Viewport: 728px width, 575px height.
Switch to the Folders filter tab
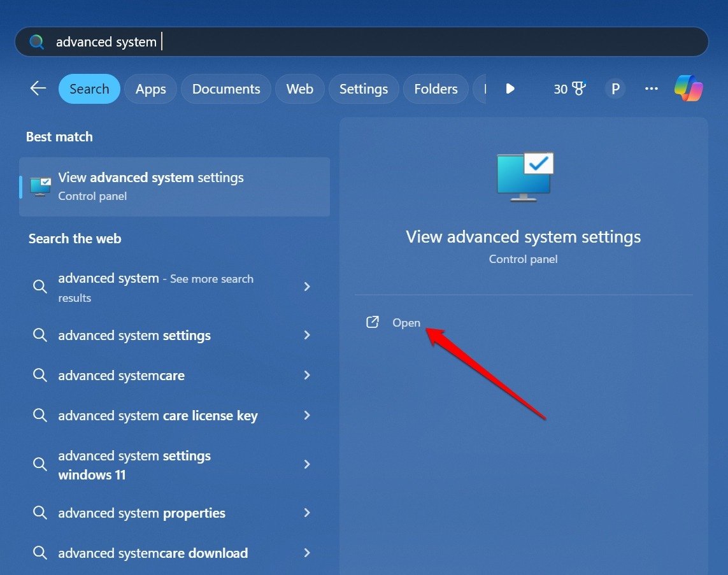[436, 89]
